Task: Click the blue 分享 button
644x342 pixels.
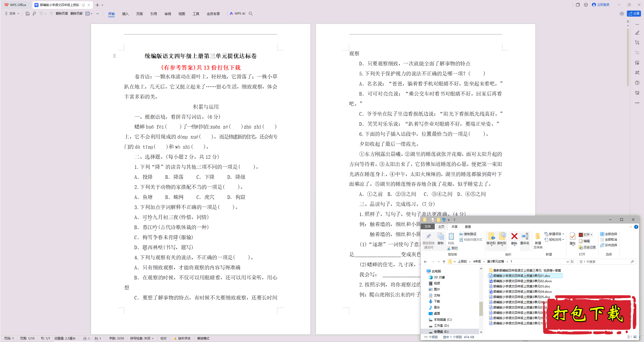Action: tap(634, 14)
